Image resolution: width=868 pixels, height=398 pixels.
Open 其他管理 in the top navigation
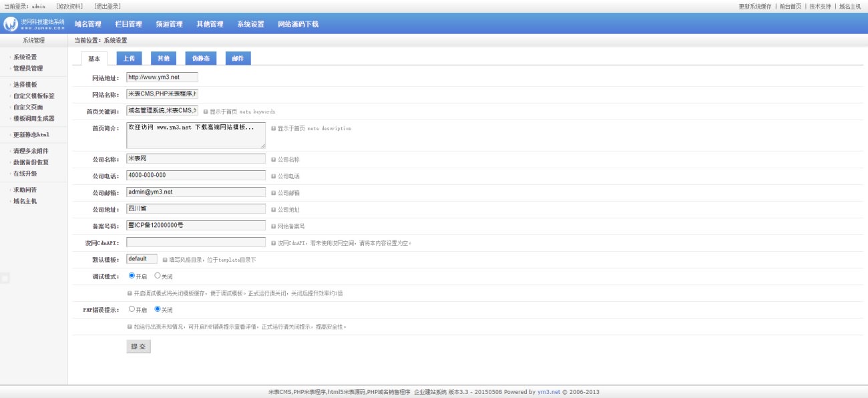[210, 24]
